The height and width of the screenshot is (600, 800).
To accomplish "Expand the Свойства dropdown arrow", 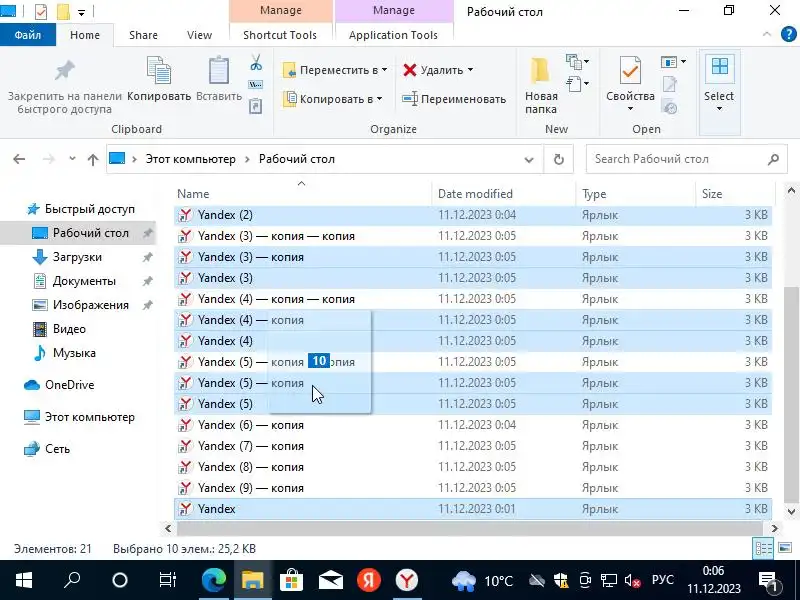I will pos(630,108).
